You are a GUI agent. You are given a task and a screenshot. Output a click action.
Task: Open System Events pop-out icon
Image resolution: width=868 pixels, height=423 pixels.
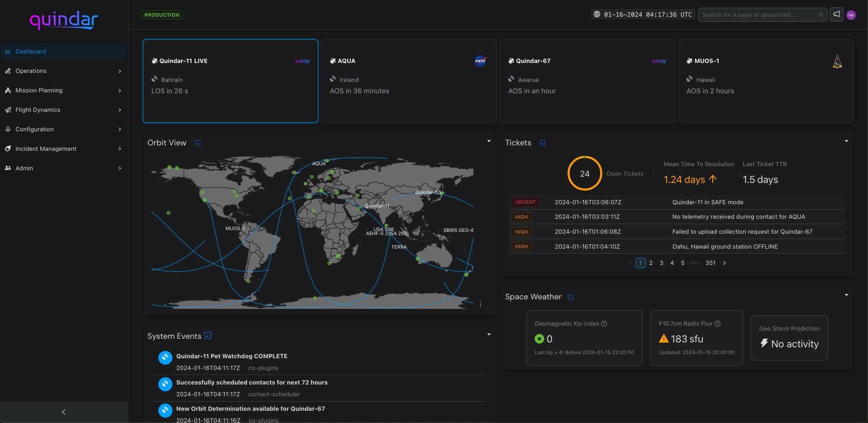(x=208, y=336)
